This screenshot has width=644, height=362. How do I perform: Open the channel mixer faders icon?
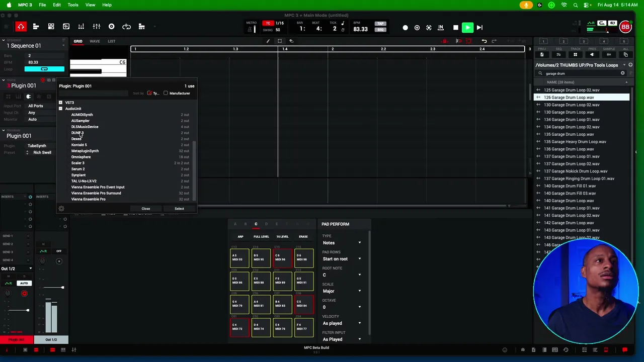pos(96,27)
